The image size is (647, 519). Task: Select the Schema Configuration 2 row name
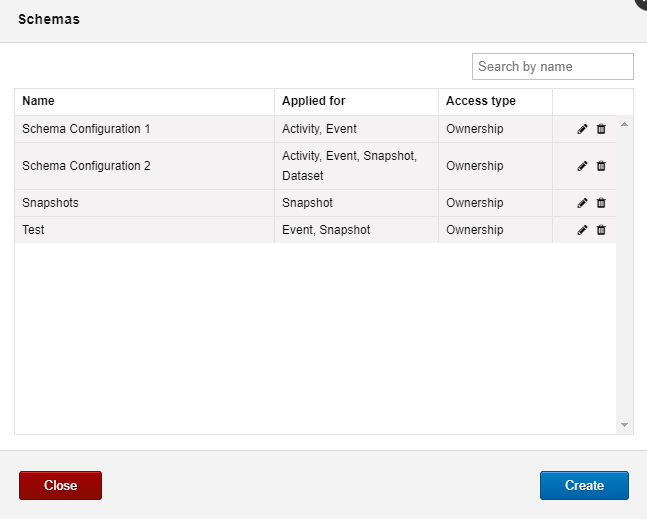click(x=86, y=166)
